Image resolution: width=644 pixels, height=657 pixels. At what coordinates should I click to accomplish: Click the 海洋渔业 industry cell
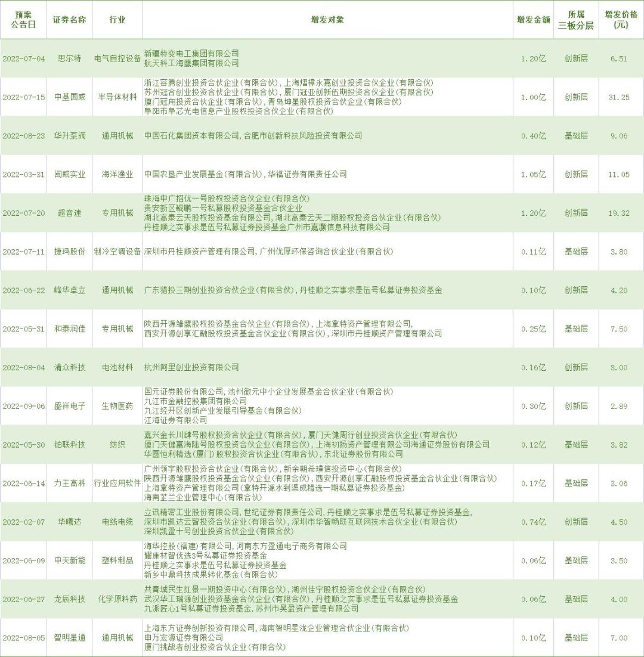coord(117,173)
